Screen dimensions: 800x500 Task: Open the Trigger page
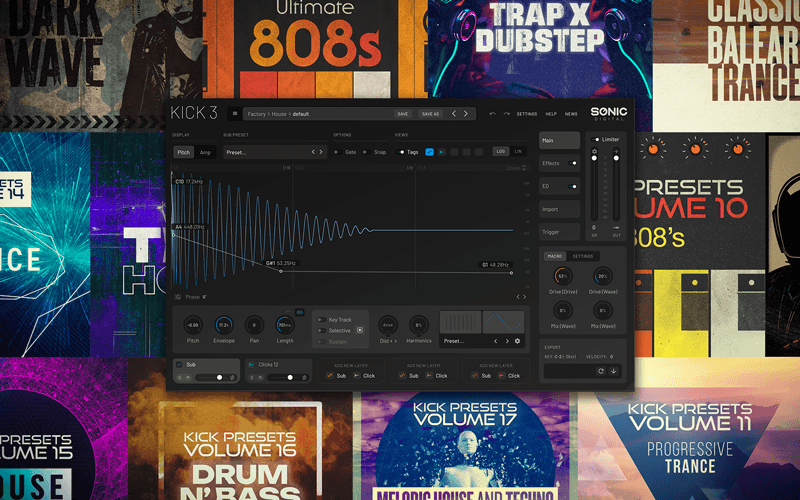(559, 232)
